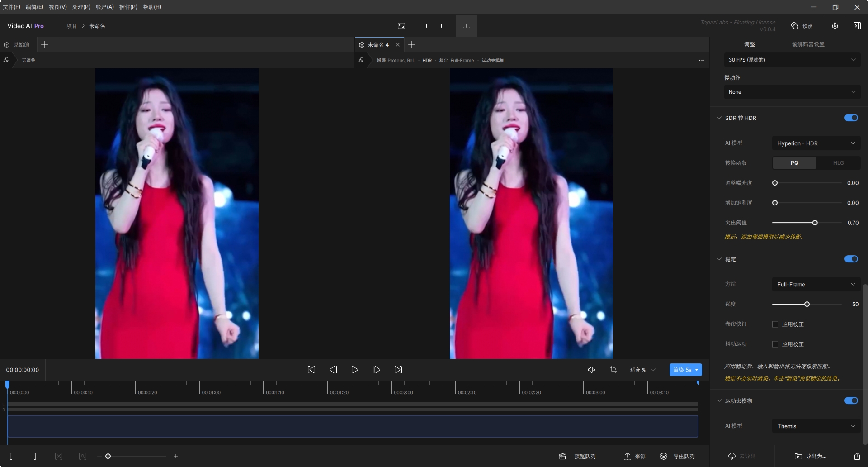
Task: Open the 处理(P) menu
Action: 81,7
